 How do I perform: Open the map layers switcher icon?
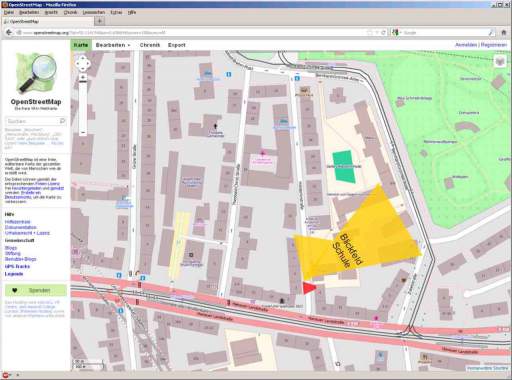[x=500, y=62]
